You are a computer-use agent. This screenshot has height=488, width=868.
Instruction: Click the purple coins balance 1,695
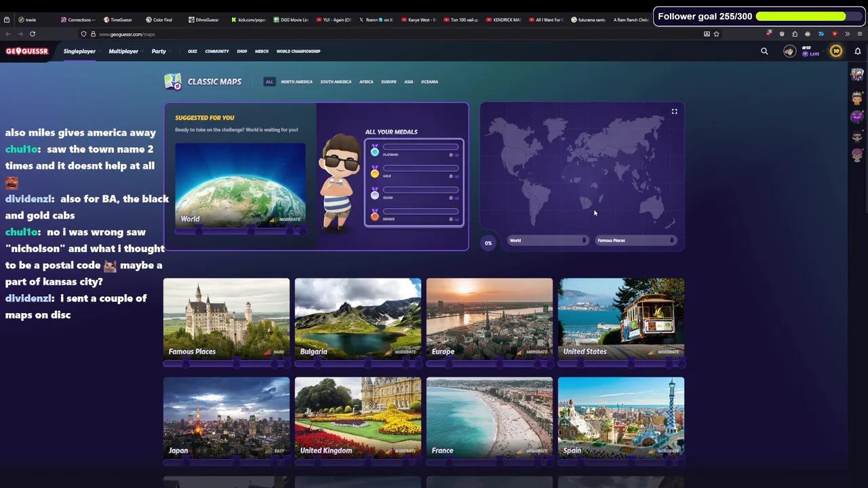(x=811, y=54)
